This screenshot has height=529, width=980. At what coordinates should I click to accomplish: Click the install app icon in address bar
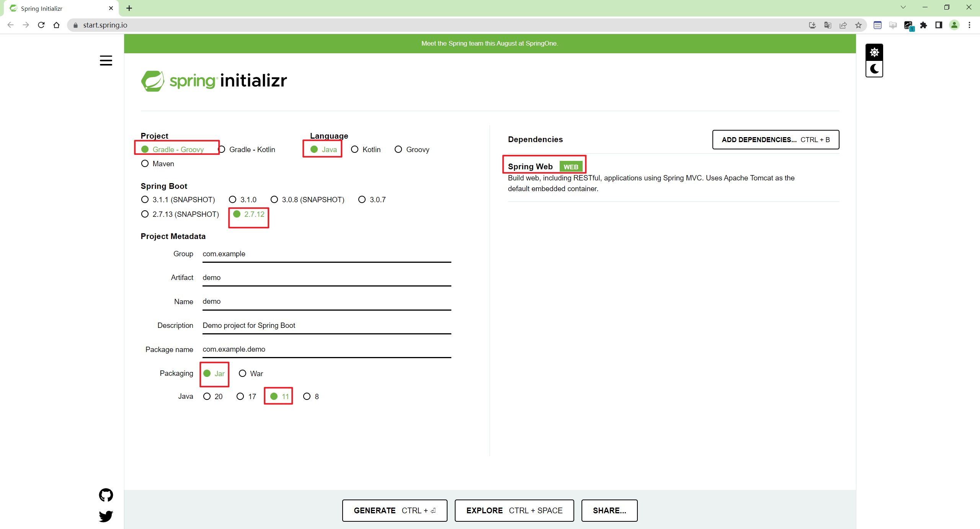tap(812, 25)
